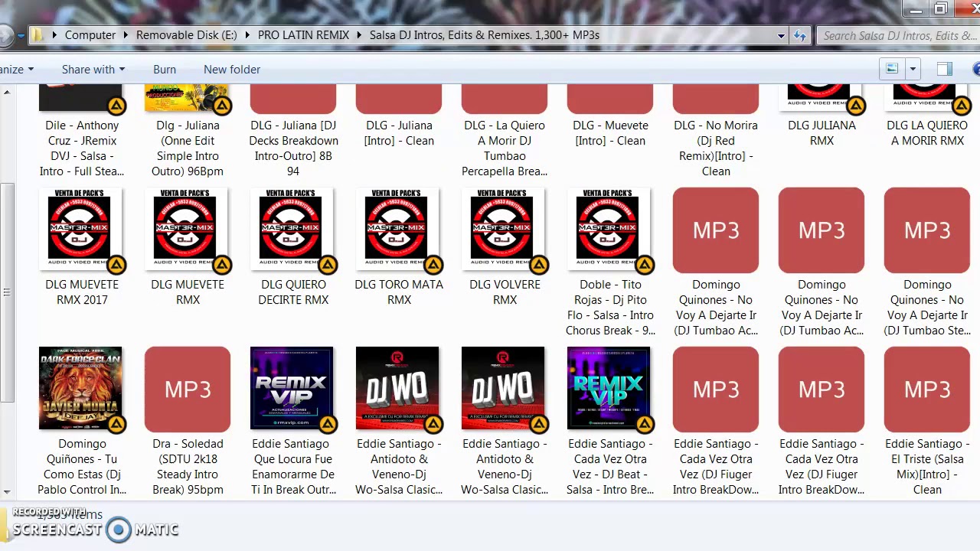Expand the views options arrow
Image resolution: width=980 pixels, height=551 pixels.
(x=912, y=69)
